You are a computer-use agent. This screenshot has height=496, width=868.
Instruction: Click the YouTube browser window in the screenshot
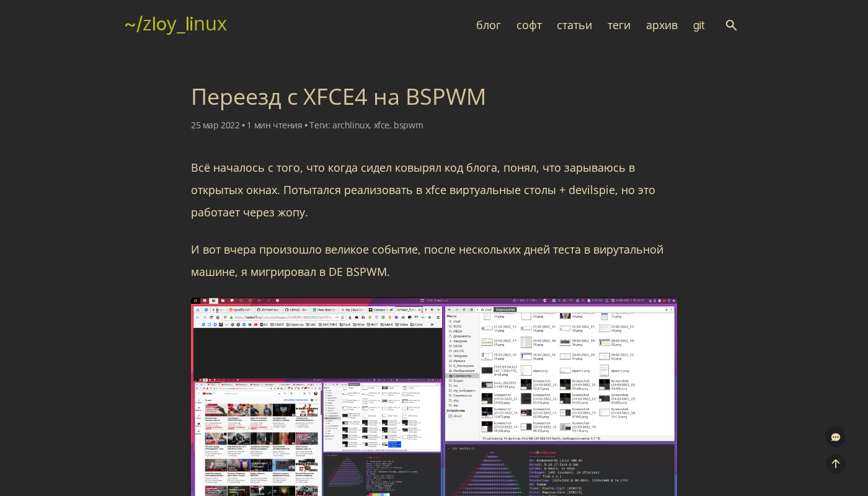click(256, 440)
